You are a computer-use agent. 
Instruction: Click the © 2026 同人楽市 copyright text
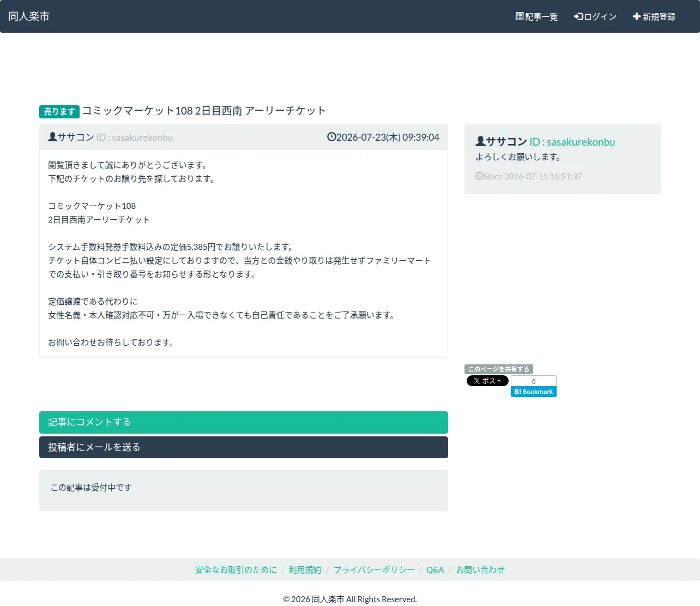click(x=350, y=599)
